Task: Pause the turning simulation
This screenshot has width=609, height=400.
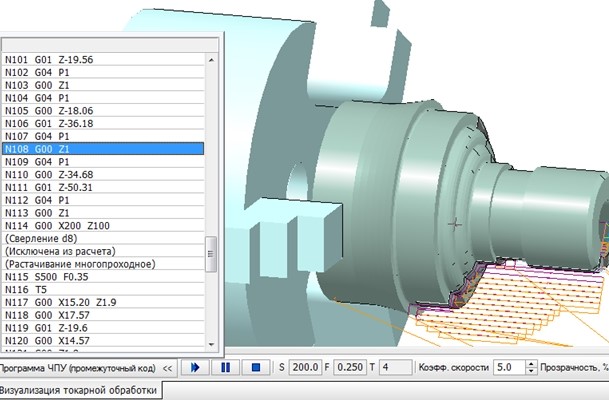Action: pyautogui.click(x=225, y=367)
